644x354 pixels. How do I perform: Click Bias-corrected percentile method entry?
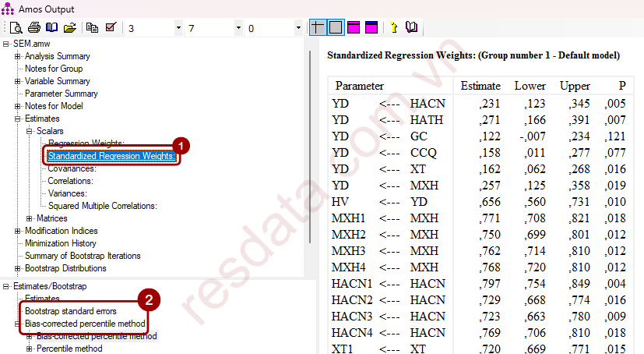click(84, 323)
